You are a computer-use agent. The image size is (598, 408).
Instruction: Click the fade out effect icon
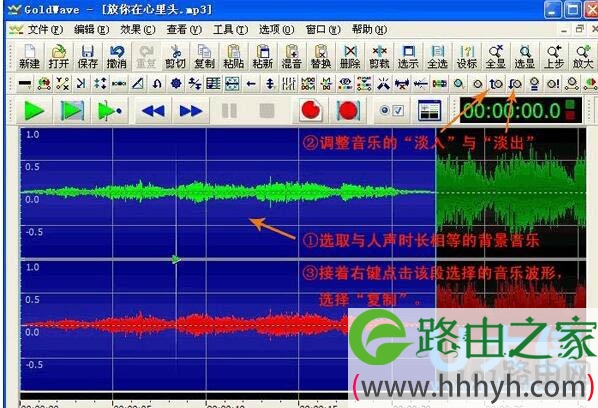click(515, 84)
